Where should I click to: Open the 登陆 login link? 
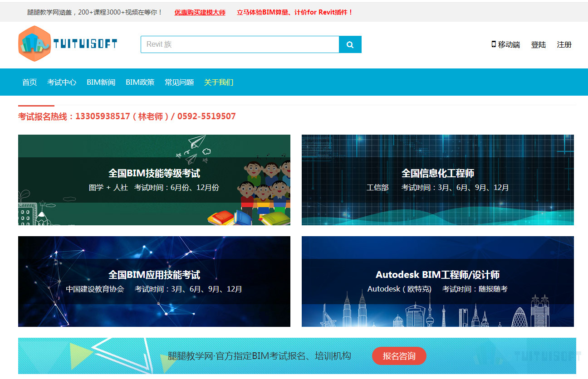(539, 44)
